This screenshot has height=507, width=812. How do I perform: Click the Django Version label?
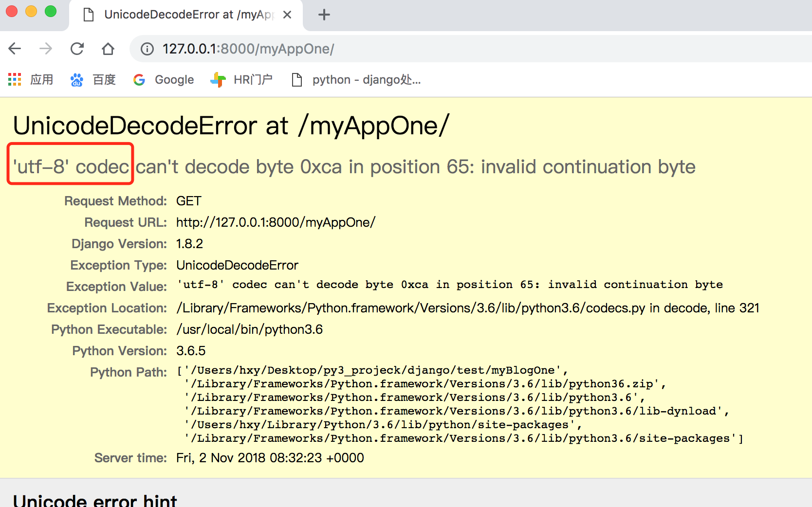[119, 244]
